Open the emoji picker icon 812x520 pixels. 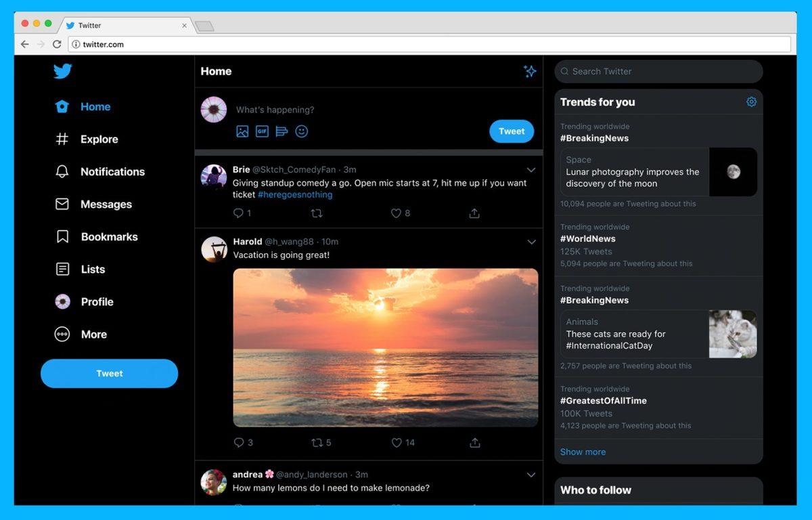click(301, 131)
